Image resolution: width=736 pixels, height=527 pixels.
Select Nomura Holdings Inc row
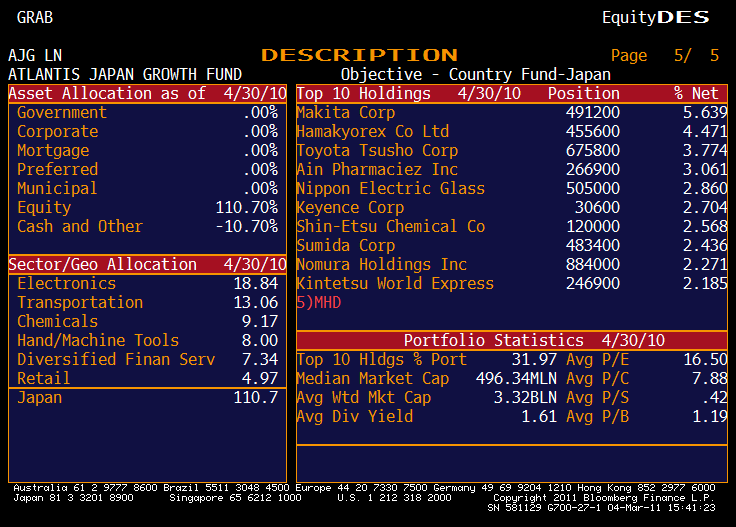381,265
